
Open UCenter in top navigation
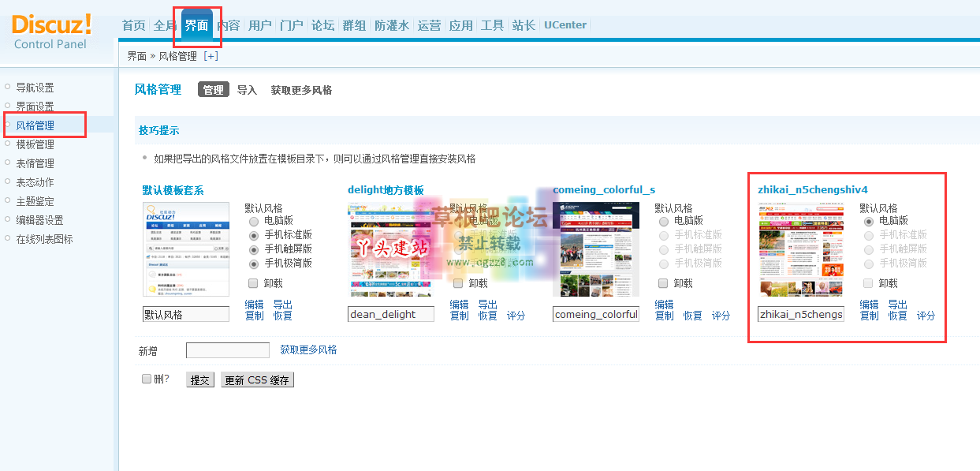click(x=565, y=25)
